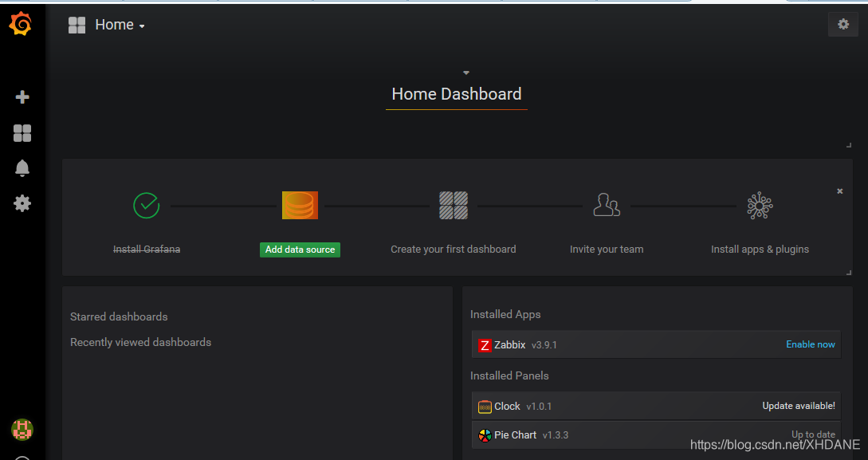Screen dimensions: 868x460
Task: Expand the Home dashboard picker dropdown
Action: 120,25
